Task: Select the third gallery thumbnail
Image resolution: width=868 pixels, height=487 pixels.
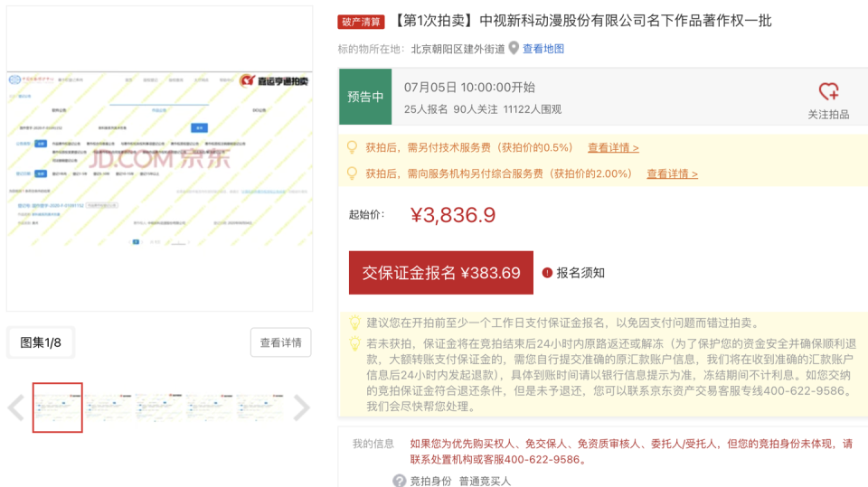Action: [159, 407]
